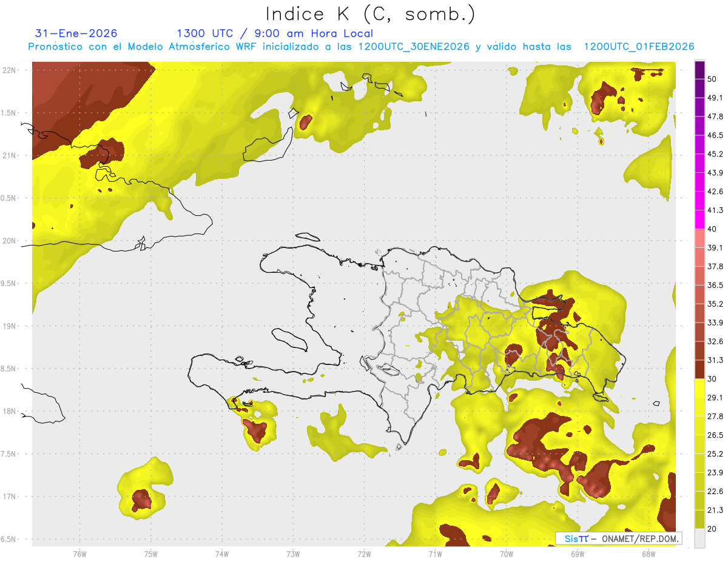Click the "20" colorbar value

coord(712,529)
